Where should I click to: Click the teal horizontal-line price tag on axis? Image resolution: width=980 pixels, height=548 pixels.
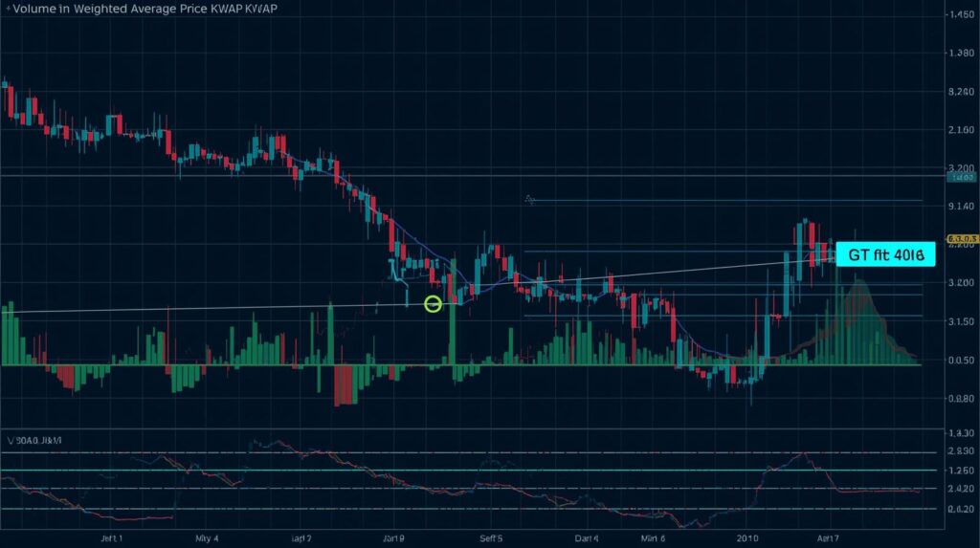[x=962, y=178]
